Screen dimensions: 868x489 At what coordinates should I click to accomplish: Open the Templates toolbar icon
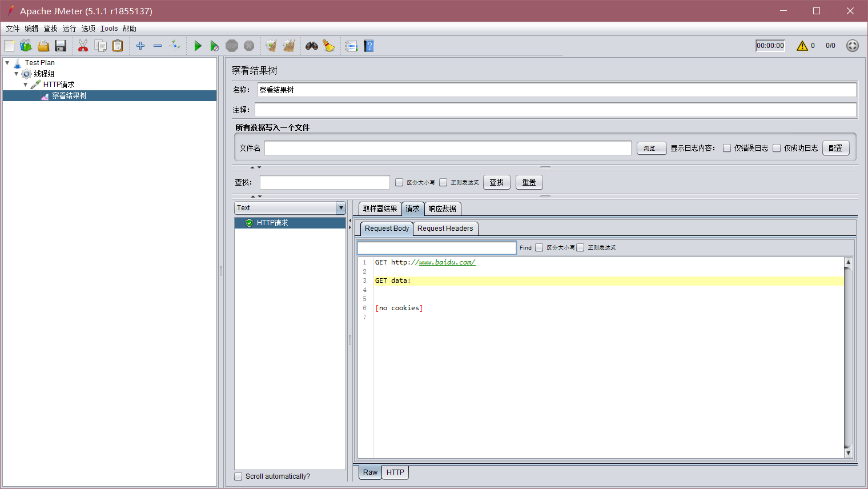26,46
